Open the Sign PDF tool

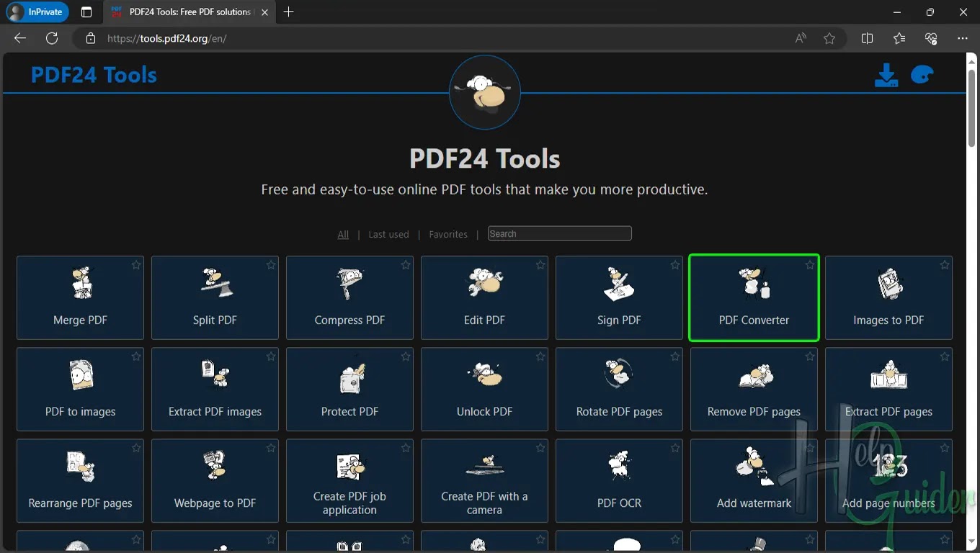point(619,297)
